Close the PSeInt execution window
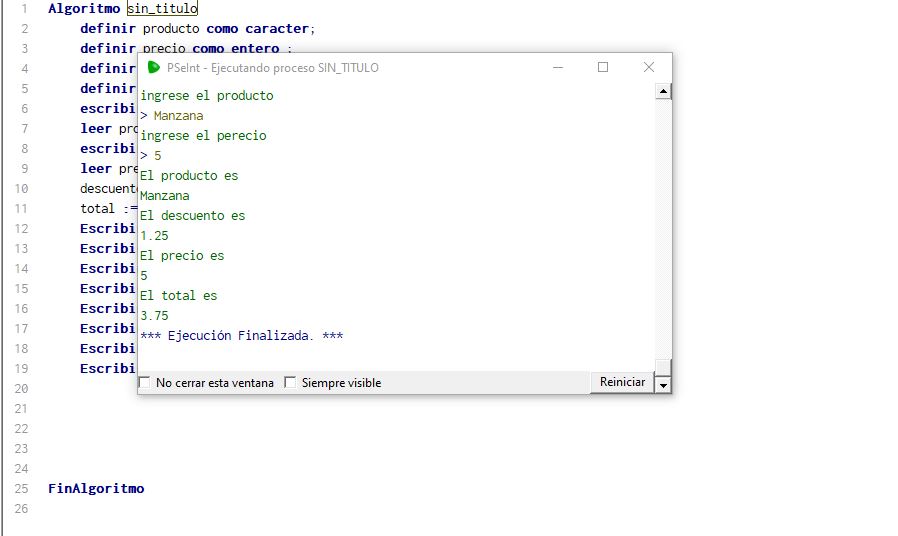This screenshot has height=536, width=898. pyautogui.click(x=649, y=67)
